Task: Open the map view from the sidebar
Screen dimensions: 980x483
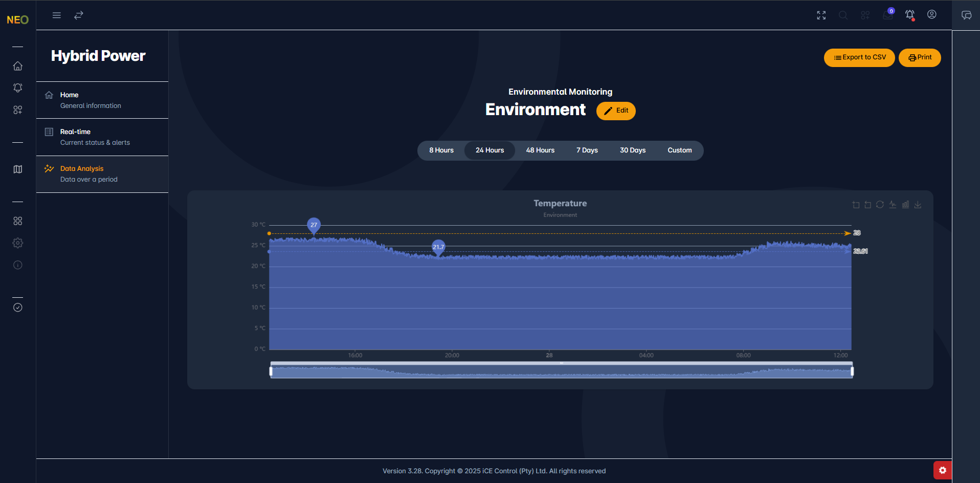Action: click(x=17, y=169)
